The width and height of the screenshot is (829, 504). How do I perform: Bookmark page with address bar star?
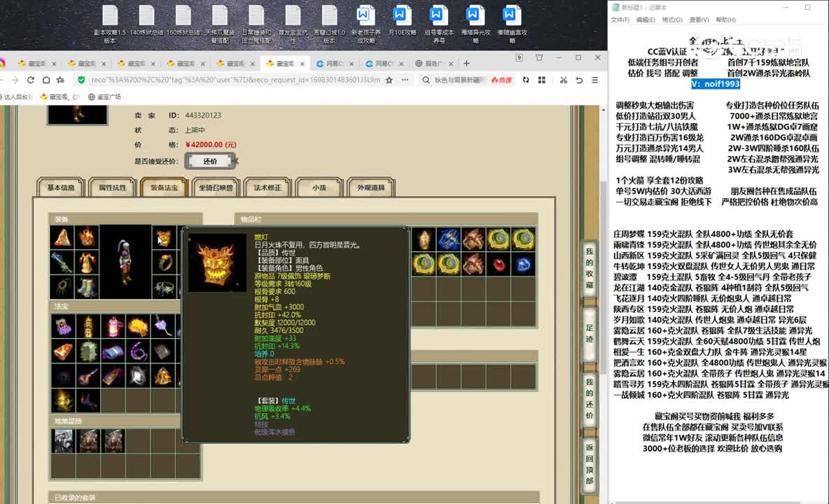389,80
